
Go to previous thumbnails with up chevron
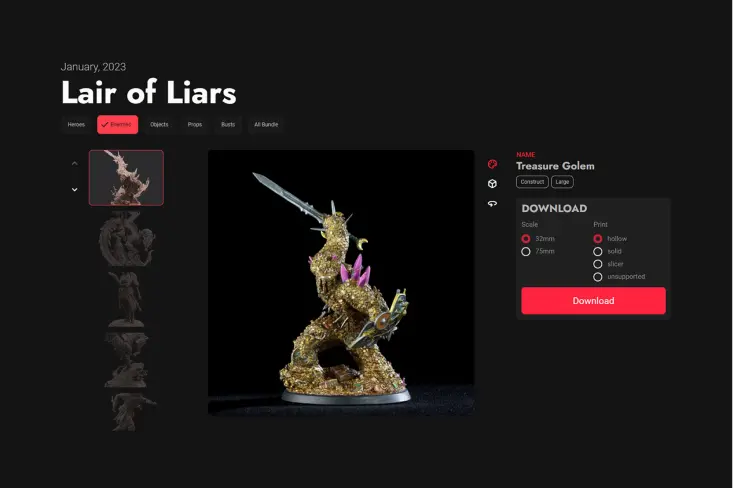point(75,164)
